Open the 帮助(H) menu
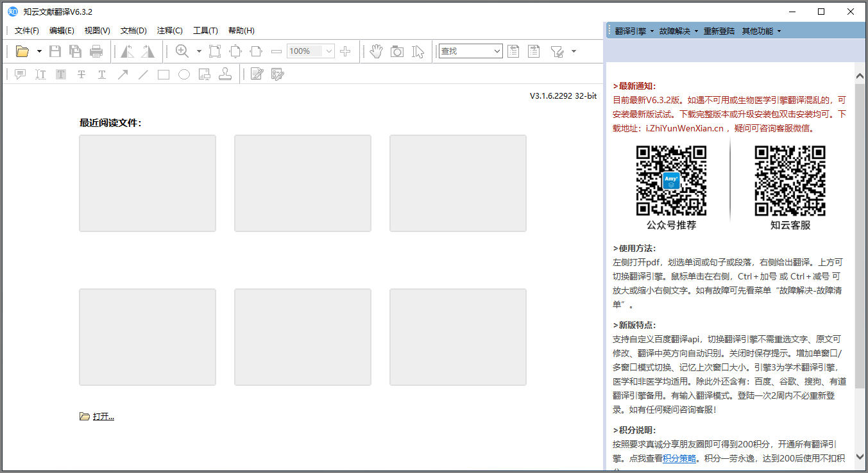Viewport: 868px width, 473px height. point(241,31)
